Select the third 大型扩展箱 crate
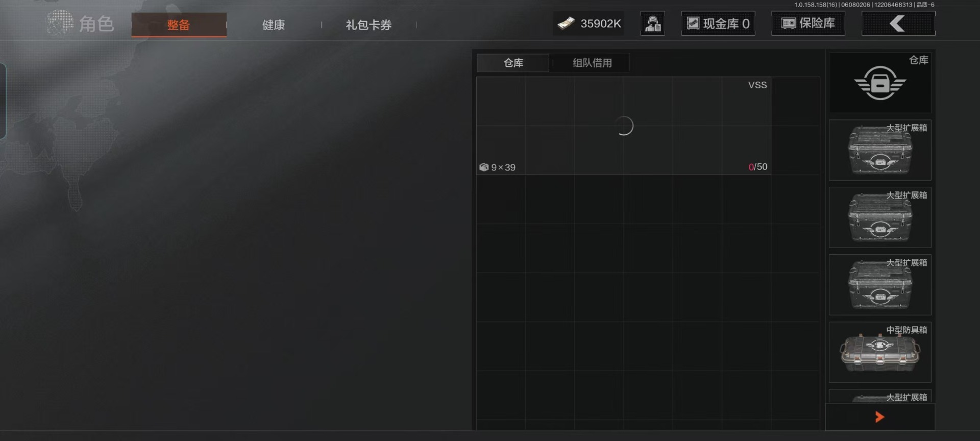Screen dimensions: 980x441 [880, 285]
